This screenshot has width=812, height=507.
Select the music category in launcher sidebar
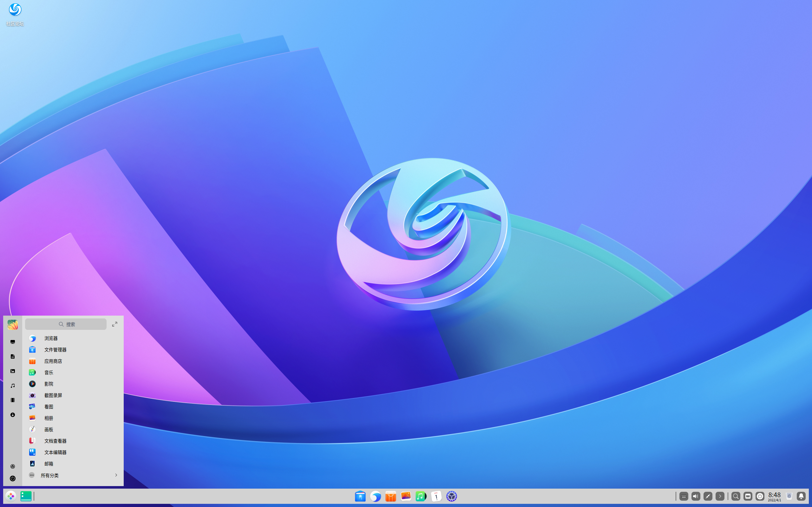(x=13, y=386)
